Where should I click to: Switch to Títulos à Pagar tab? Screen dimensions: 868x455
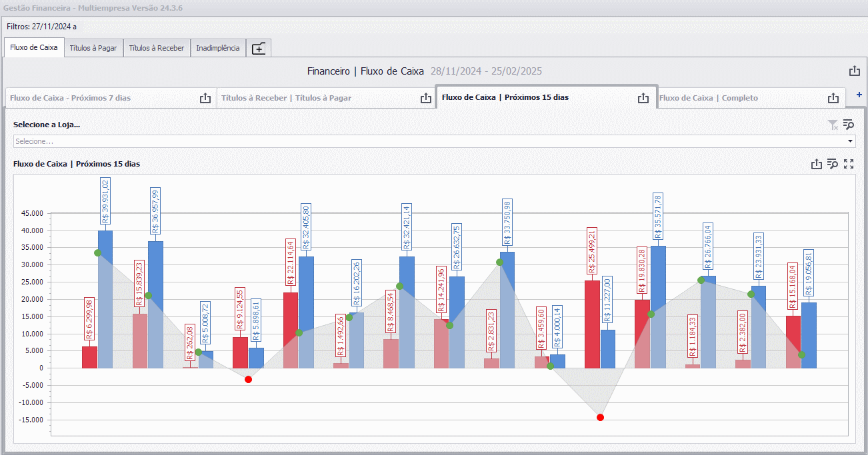pos(93,48)
